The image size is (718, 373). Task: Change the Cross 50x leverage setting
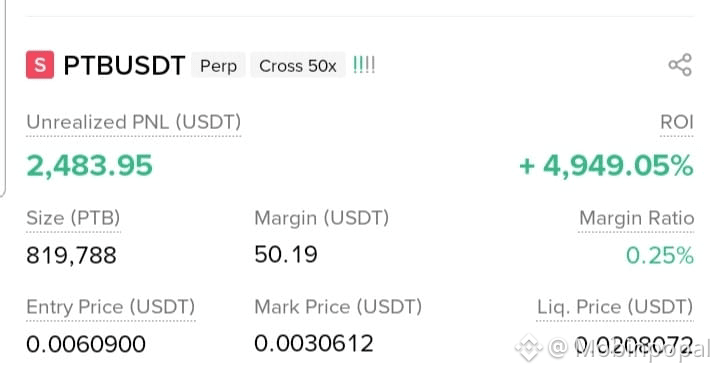pos(298,65)
